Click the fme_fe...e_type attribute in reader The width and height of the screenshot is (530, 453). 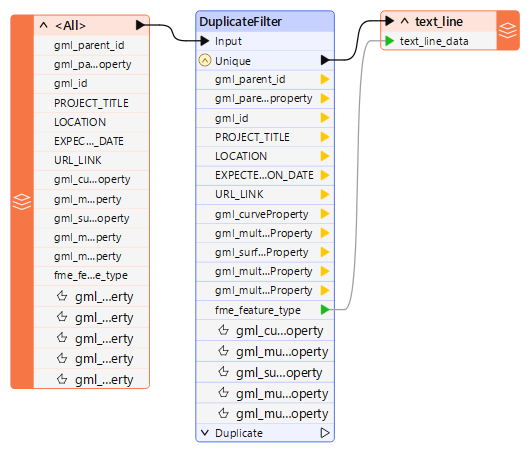[x=91, y=275]
